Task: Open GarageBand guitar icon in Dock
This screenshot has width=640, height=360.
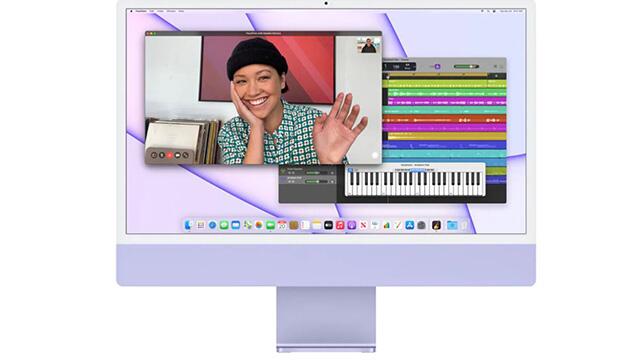Action: (x=436, y=225)
